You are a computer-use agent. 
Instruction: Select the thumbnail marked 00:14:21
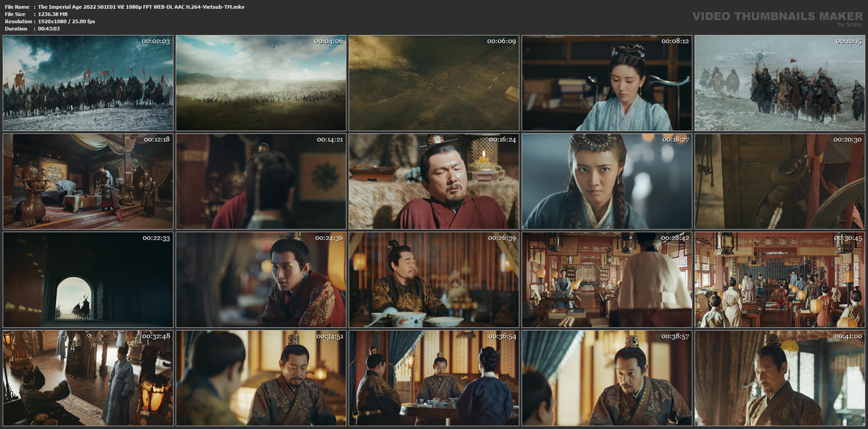coord(261,181)
